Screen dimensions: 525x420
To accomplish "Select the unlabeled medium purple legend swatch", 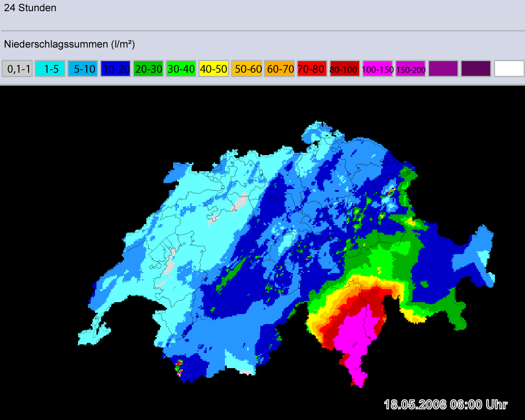I will coord(443,69).
